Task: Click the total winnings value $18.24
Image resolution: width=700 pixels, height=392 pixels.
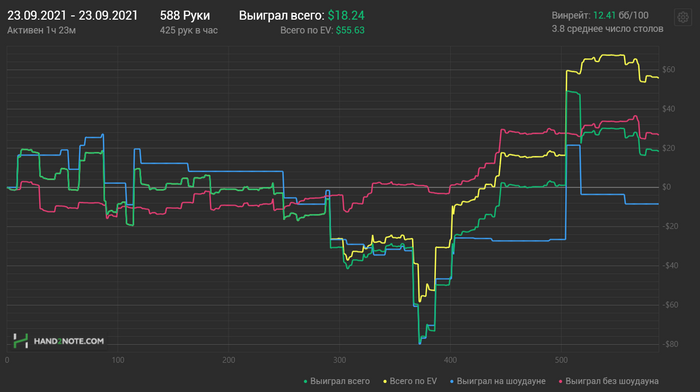Action: tap(346, 16)
